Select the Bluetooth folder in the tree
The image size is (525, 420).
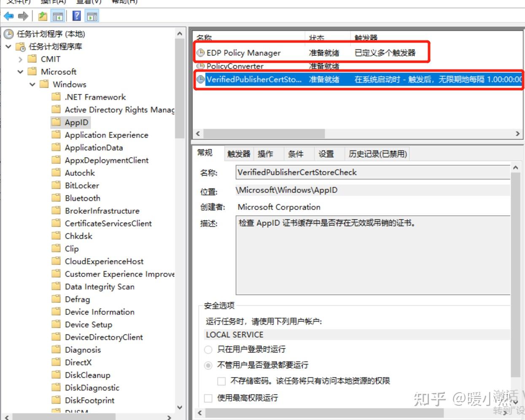pos(82,198)
